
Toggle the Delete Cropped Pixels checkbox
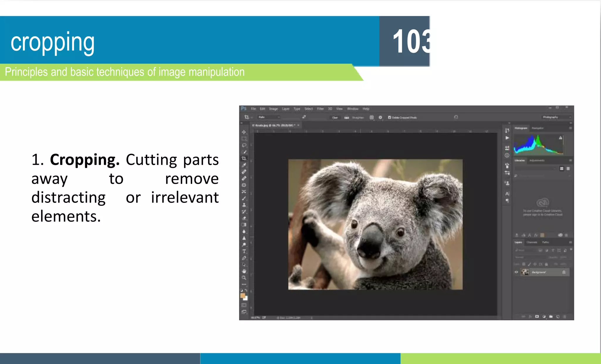pyautogui.click(x=389, y=117)
